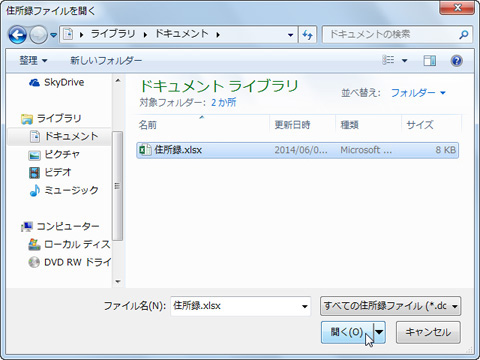Click the navigation pane scroll up arrow
Image resolution: width=480 pixels, height=360 pixels.
[x=118, y=80]
